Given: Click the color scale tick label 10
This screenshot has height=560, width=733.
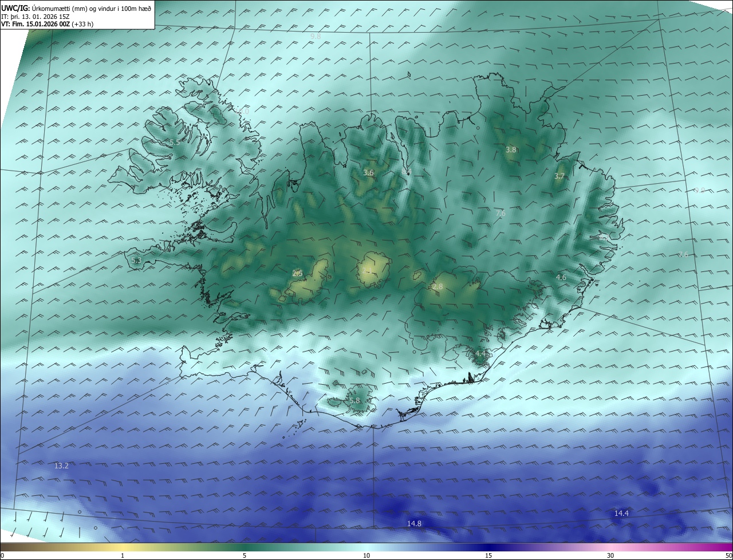Looking at the screenshot, I should tap(366, 555).
